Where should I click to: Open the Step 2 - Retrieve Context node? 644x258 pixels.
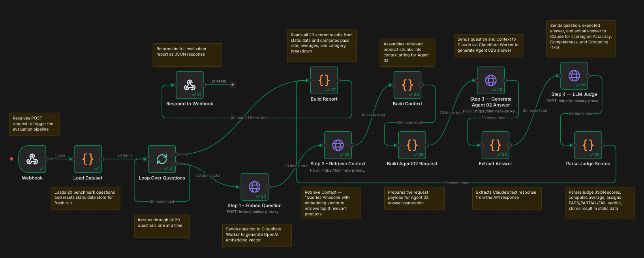coord(338,145)
